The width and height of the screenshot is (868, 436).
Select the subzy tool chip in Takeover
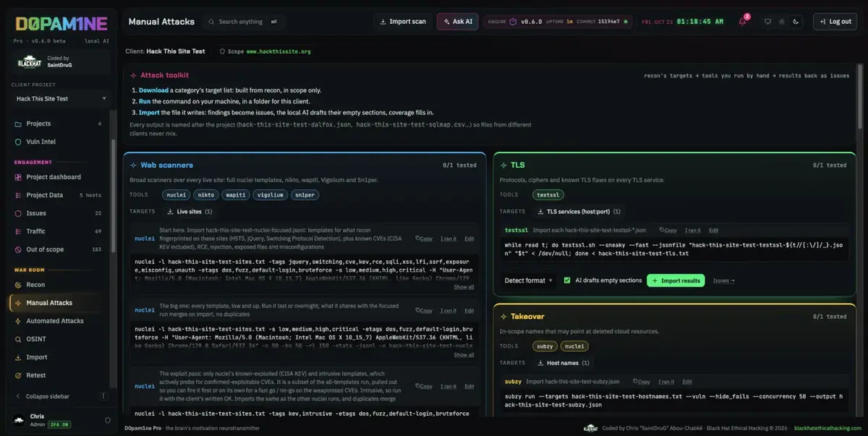[x=544, y=346]
